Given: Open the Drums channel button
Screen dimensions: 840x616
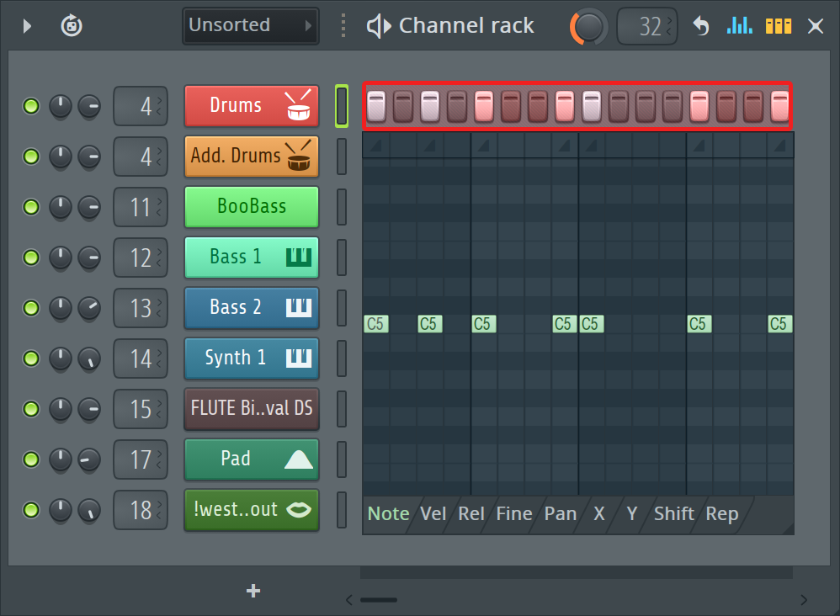Looking at the screenshot, I should pyautogui.click(x=252, y=106).
